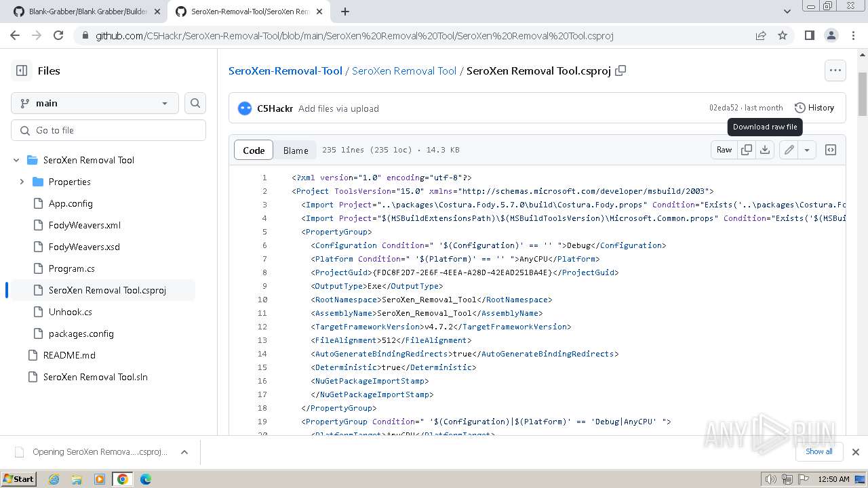Click C5Hackr avatar icon
Screen dimensions: 868x488
coord(245,108)
